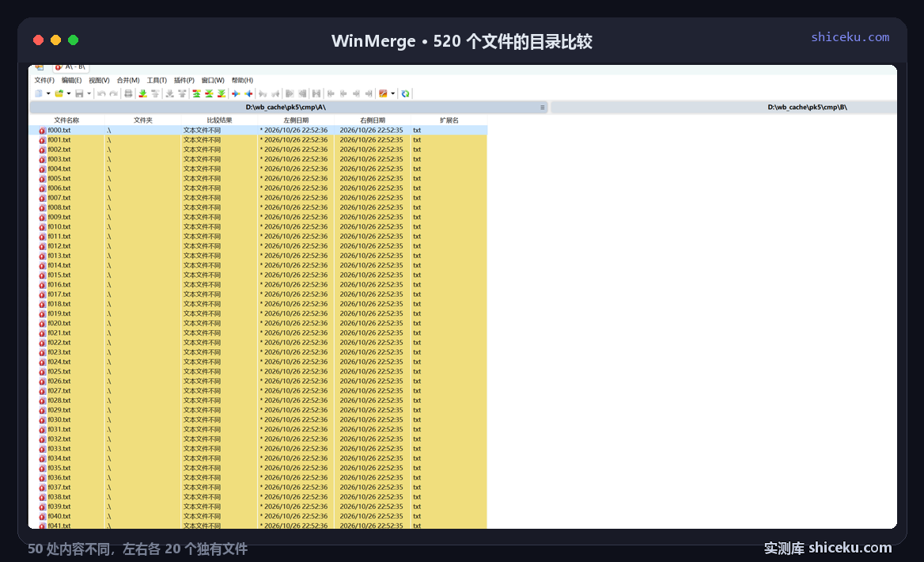Image resolution: width=924 pixels, height=562 pixels.
Task: Open the 文件(F) menu
Action: point(44,80)
